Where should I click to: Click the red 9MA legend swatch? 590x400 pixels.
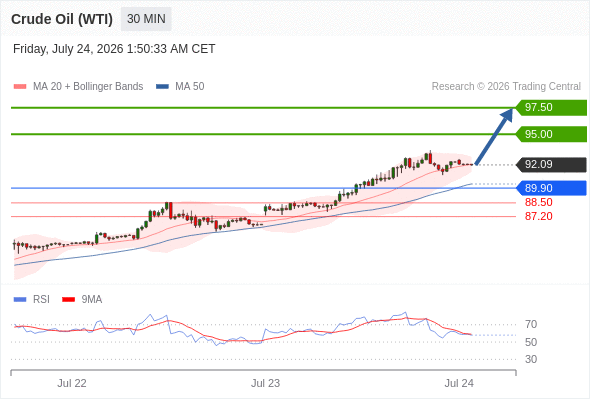(x=68, y=300)
